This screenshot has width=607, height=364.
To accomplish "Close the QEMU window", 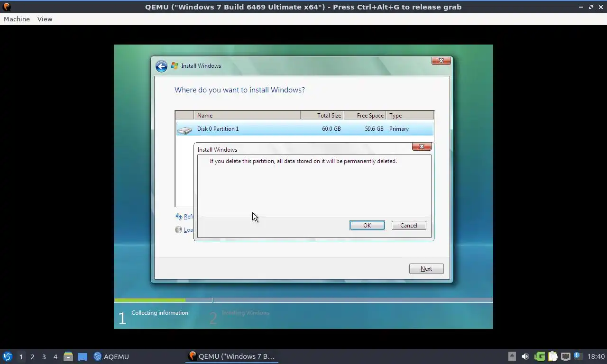I will (x=600, y=7).
